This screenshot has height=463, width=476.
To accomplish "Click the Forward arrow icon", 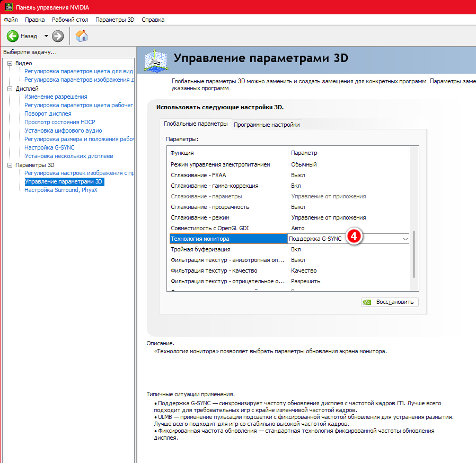I will tap(58, 36).
